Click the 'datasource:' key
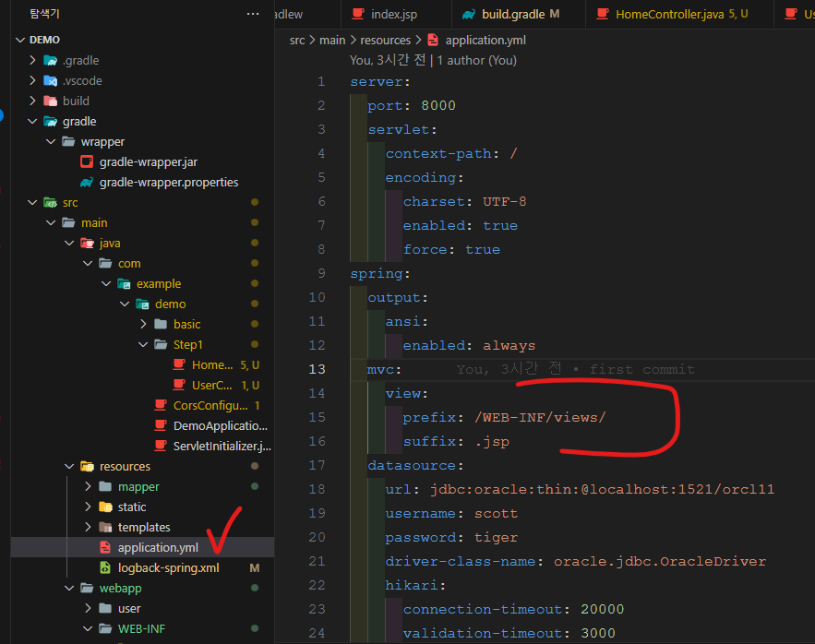The image size is (815, 644). click(x=415, y=465)
